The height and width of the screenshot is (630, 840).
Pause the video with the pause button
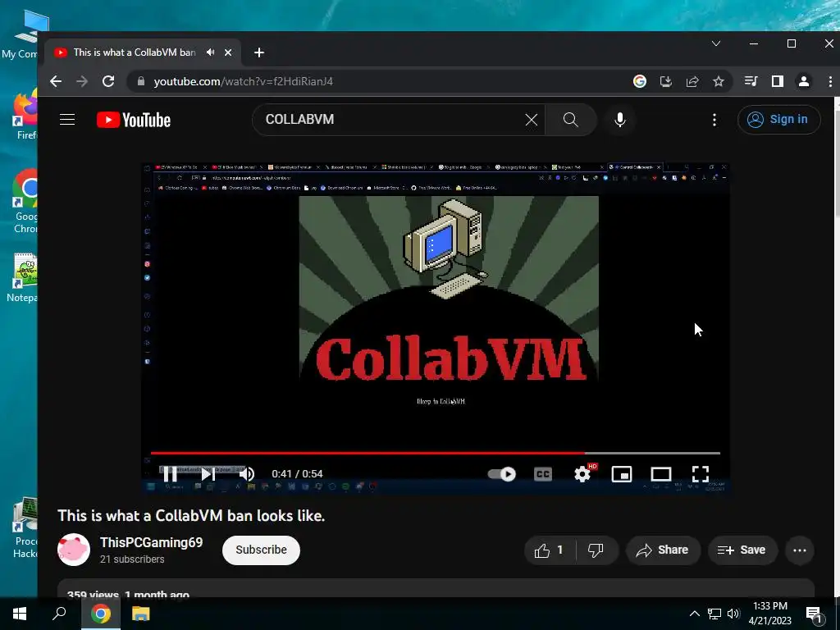[171, 473]
